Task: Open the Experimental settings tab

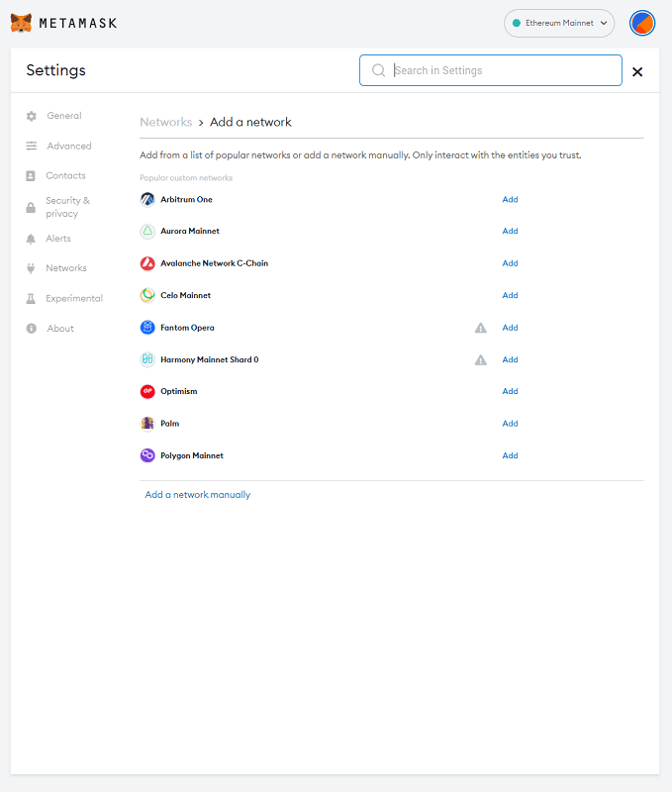Action: point(74,299)
